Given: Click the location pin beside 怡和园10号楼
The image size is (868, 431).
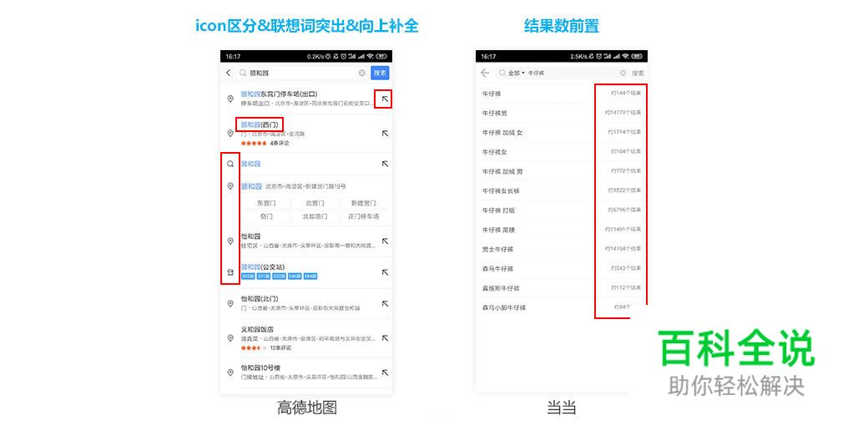Looking at the screenshot, I should [x=230, y=373].
